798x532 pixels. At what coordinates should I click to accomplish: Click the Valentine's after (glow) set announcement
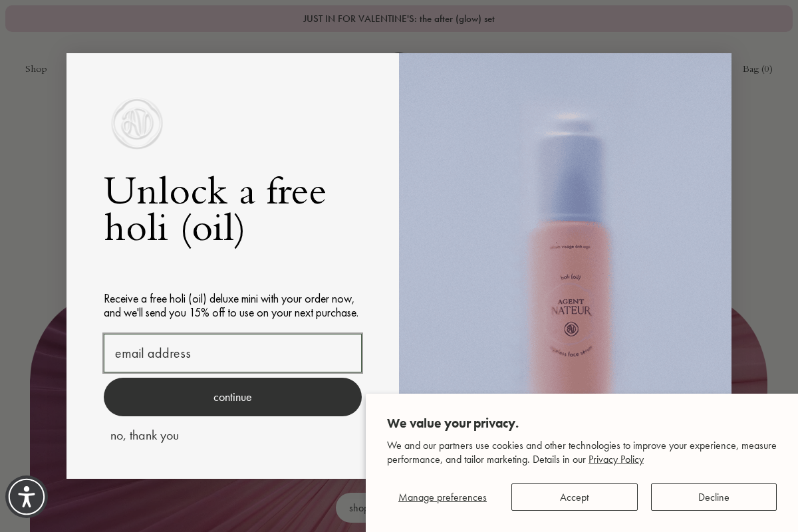pos(399,19)
